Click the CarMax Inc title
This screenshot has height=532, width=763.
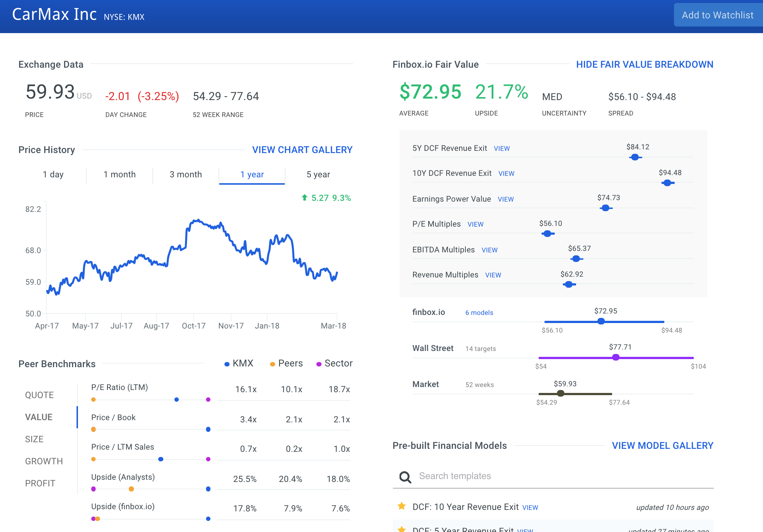(x=54, y=14)
